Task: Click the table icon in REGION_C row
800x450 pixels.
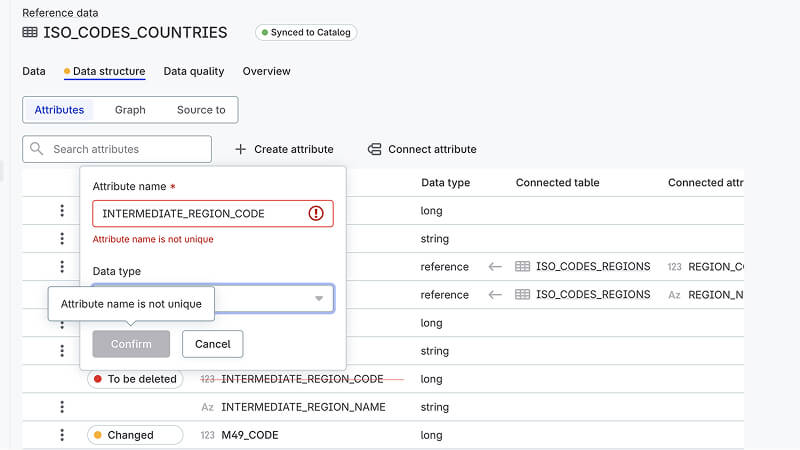Action: pos(522,266)
